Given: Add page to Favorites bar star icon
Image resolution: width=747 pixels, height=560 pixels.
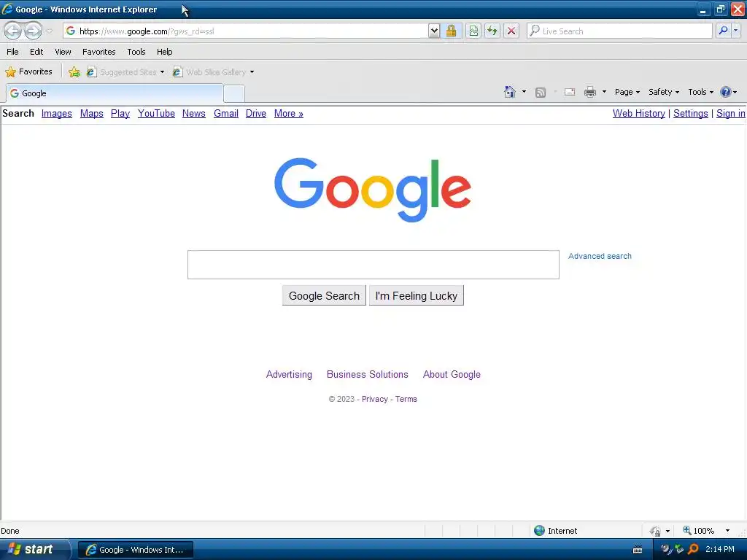Looking at the screenshot, I should click(74, 72).
